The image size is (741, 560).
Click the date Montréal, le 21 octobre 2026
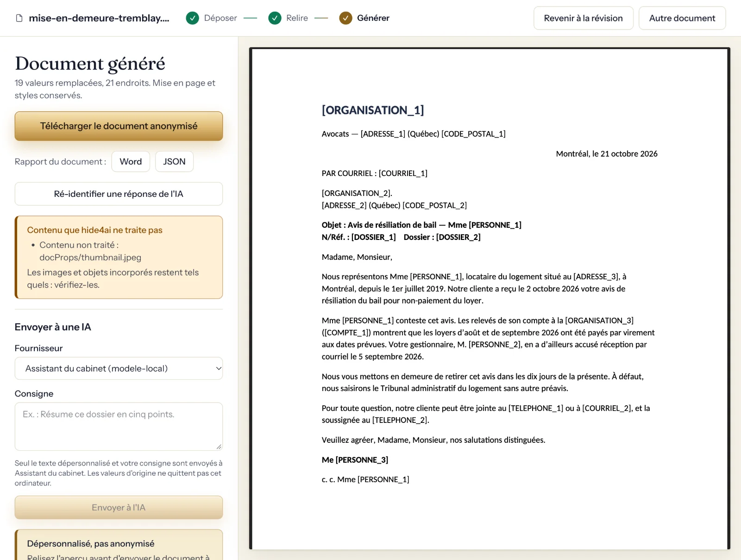607,154
